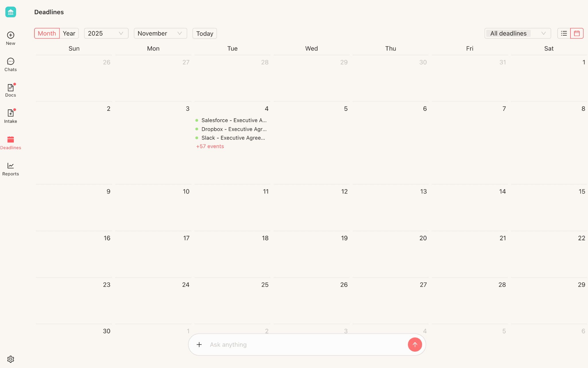
Task: Switch to calendar view toggle
Action: tap(577, 33)
